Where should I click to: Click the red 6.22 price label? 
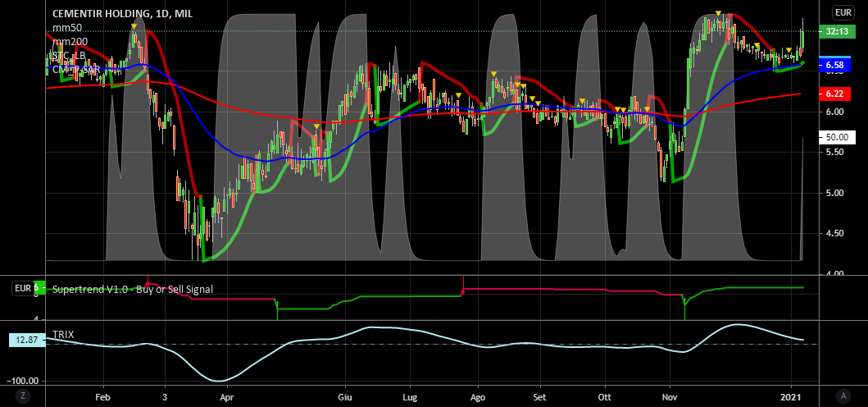point(835,95)
